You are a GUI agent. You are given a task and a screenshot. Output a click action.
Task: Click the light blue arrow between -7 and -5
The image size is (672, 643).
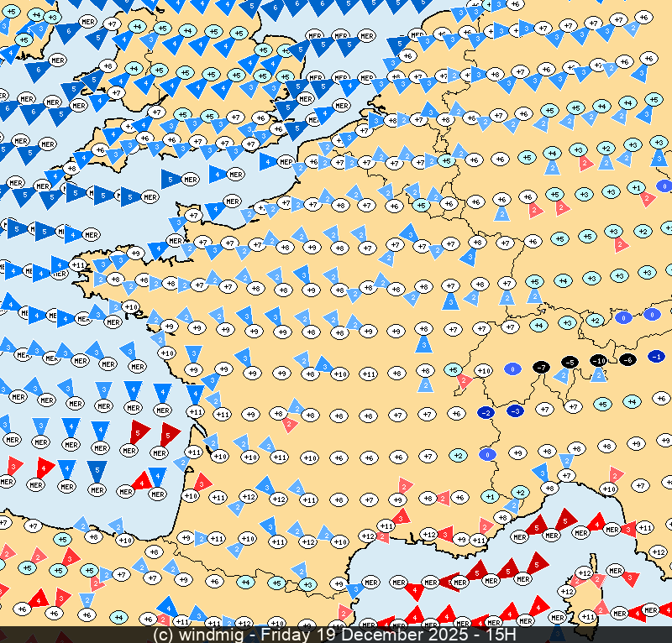pyautogui.click(x=561, y=376)
